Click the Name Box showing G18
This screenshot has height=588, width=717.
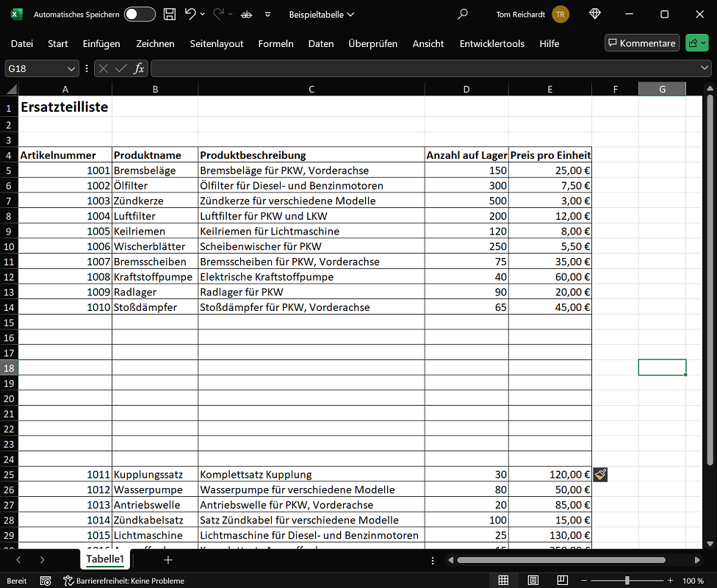(35, 68)
